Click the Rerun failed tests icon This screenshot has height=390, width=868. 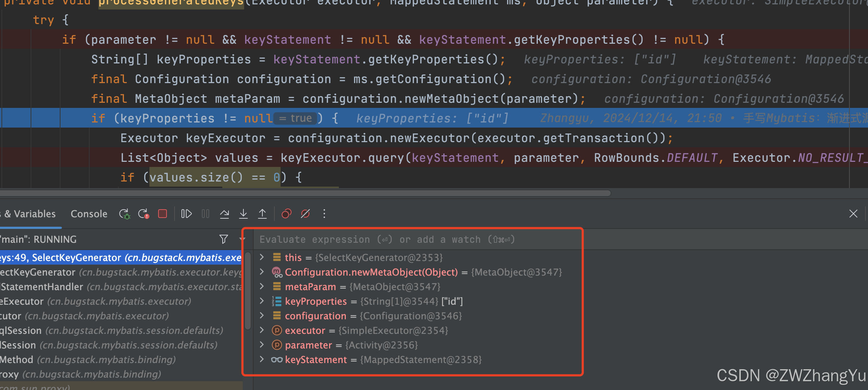(x=144, y=214)
